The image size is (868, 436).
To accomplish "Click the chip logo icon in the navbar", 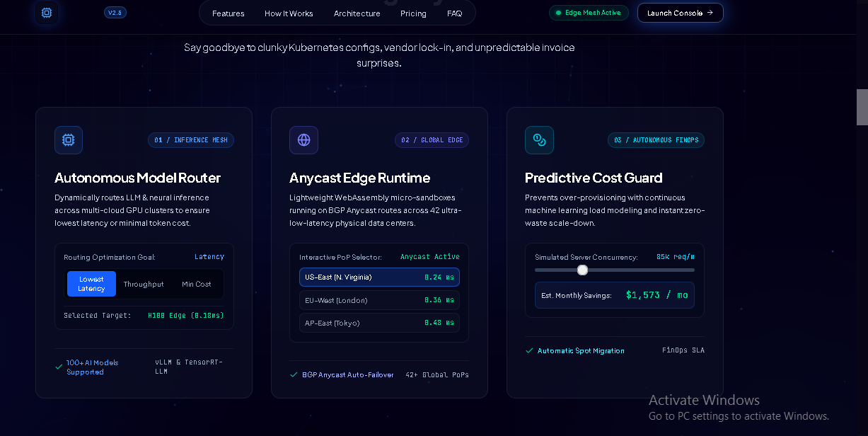I will click(x=47, y=13).
